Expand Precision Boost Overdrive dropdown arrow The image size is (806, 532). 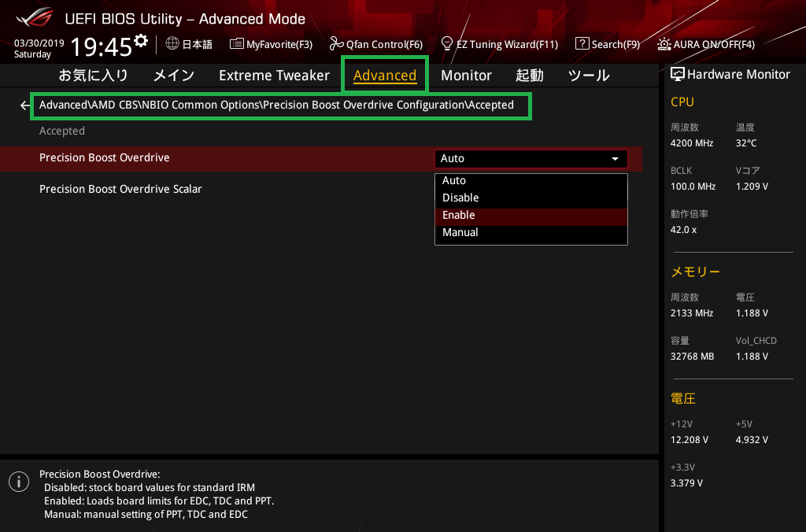coord(615,159)
